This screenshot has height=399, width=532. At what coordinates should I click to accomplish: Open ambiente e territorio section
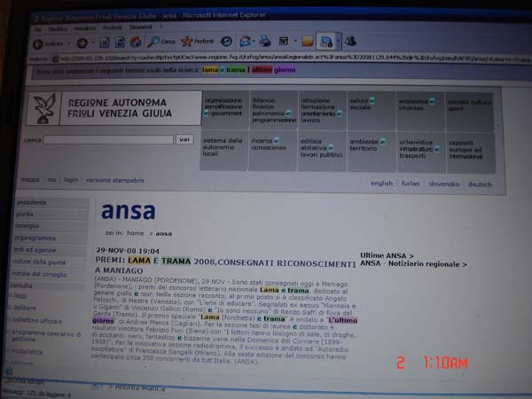(x=372, y=152)
